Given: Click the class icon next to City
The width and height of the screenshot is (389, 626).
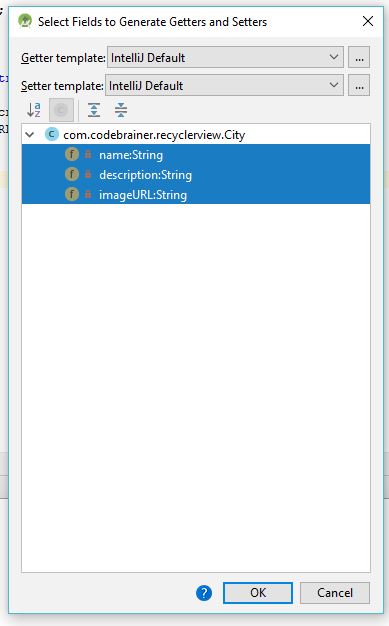Looking at the screenshot, I should [52, 134].
